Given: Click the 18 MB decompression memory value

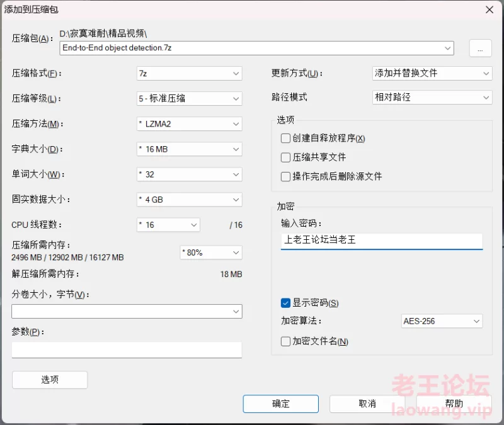Looking at the screenshot, I should tap(231, 275).
